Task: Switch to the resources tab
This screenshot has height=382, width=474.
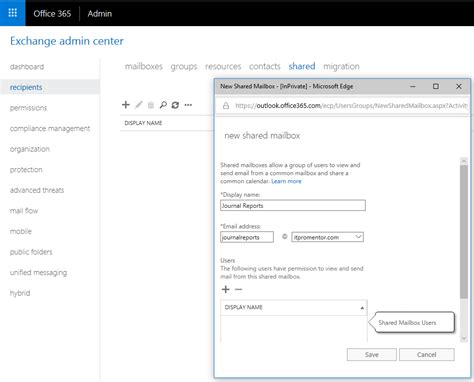Action: pos(223,66)
